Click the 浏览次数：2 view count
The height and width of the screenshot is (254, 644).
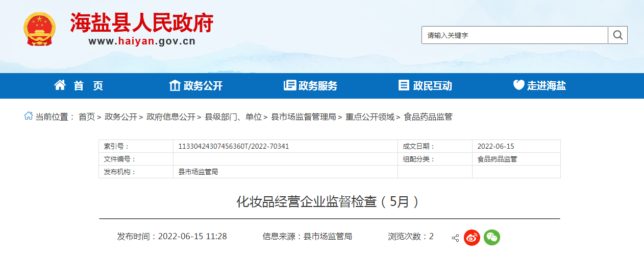click(411, 237)
